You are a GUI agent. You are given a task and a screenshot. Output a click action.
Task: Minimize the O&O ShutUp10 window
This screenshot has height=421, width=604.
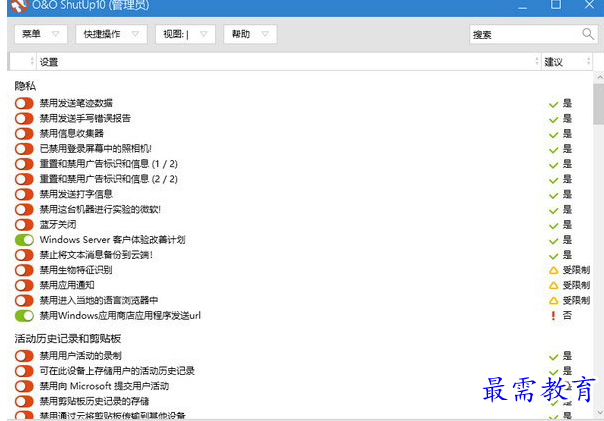pyautogui.click(x=522, y=5)
